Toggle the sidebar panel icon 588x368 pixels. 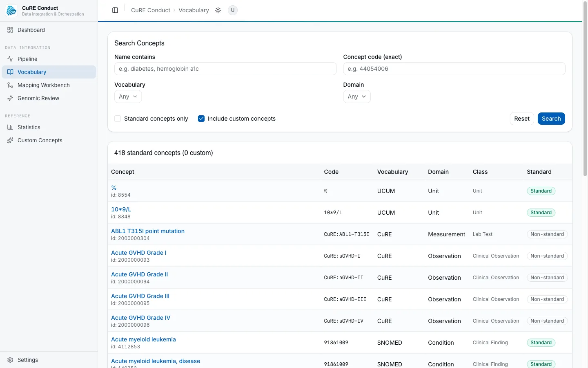point(115,10)
